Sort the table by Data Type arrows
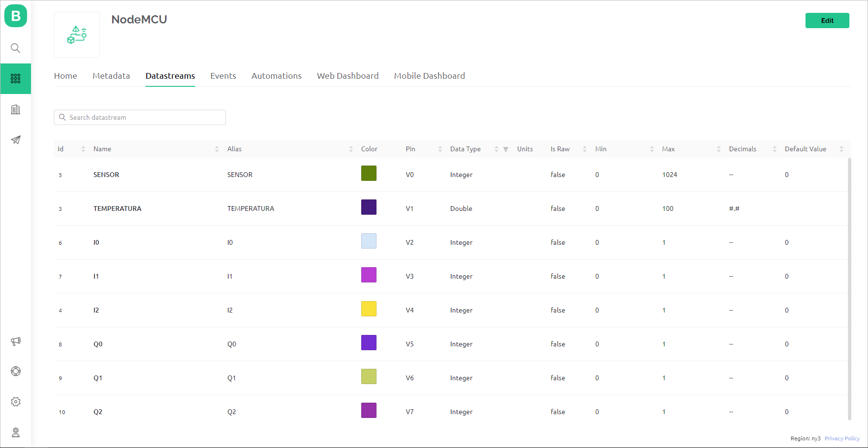The height and width of the screenshot is (448, 868). click(496, 149)
